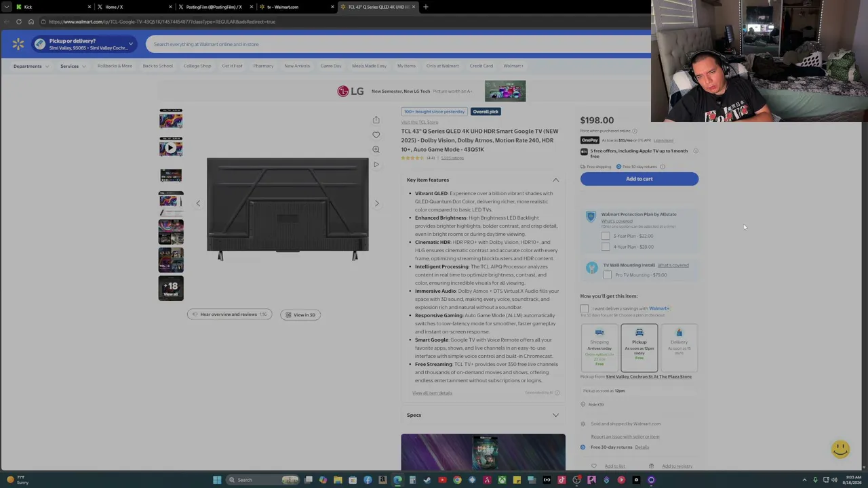868x488 pixels.
Task: Open the Services dropdown
Action: point(73,66)
